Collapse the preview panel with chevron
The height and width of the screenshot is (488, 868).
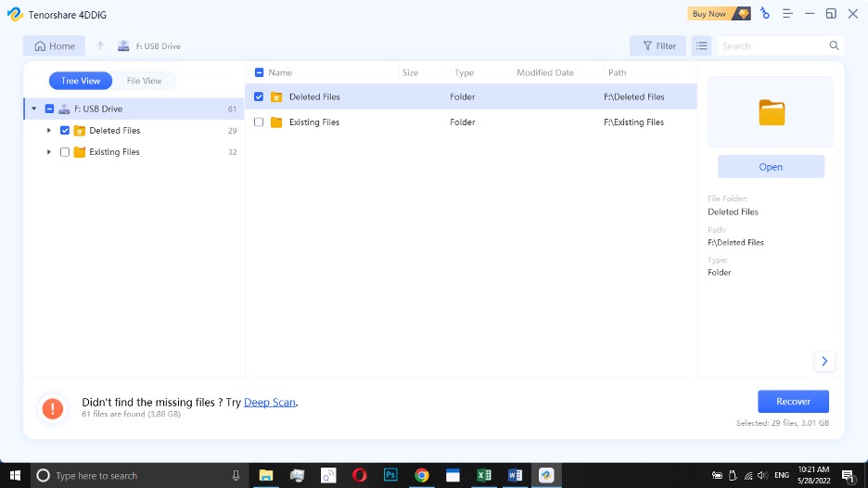point(824,361)
